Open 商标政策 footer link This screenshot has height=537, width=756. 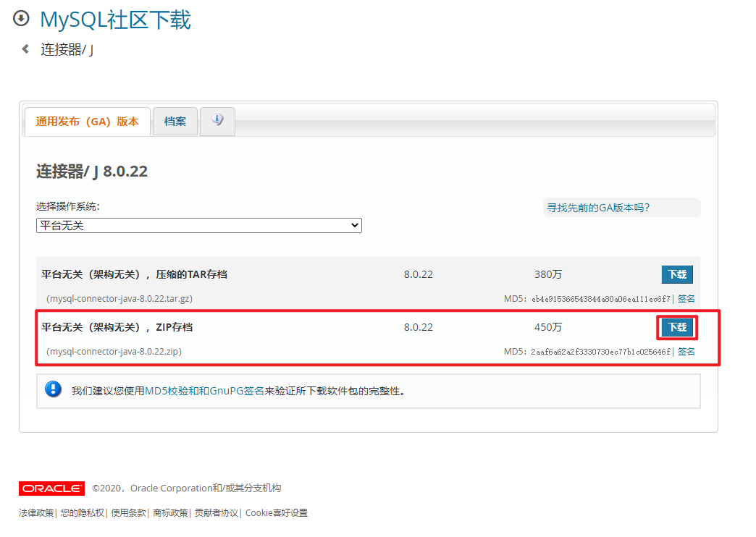click(170, 513)
